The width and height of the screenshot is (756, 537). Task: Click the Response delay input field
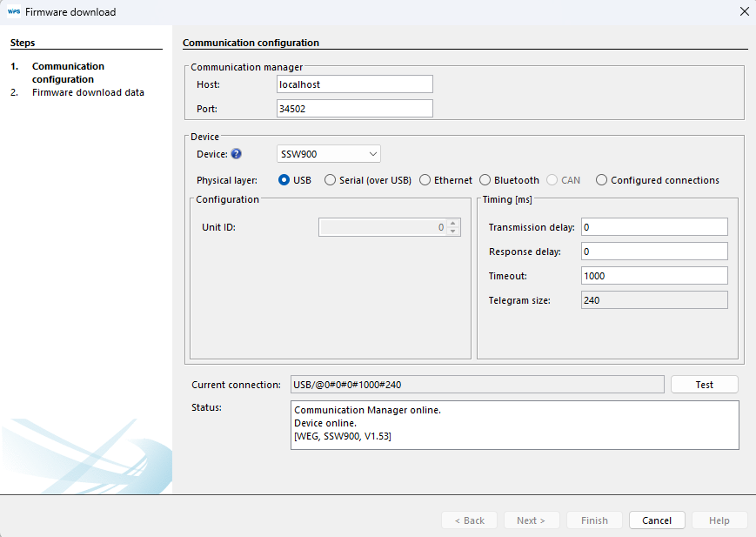pyautogui.click(x=653, y=252)
